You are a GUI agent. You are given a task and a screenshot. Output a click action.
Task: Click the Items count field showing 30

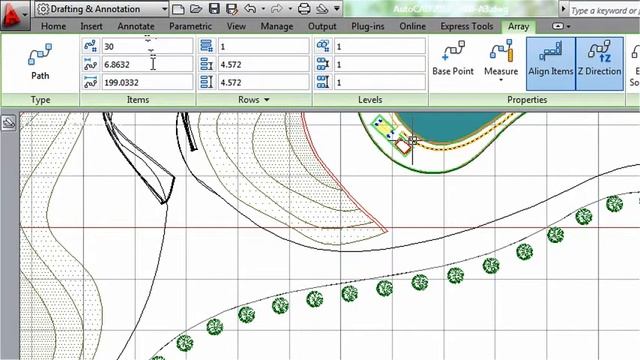coord(147,46)
